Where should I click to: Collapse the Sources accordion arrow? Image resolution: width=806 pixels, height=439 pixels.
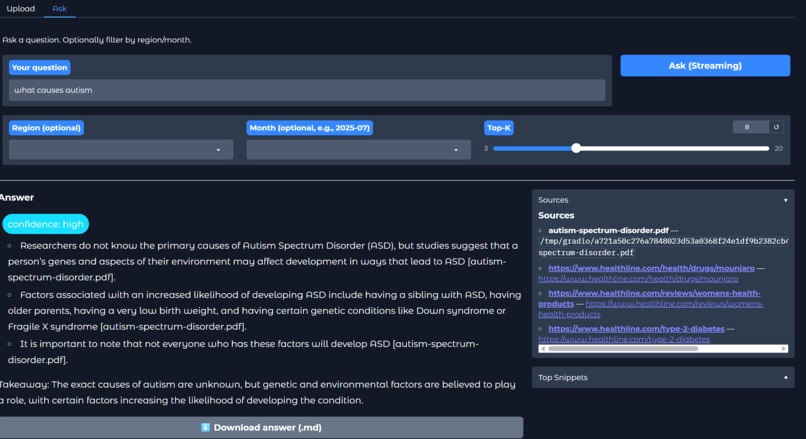tap(785, 200)
